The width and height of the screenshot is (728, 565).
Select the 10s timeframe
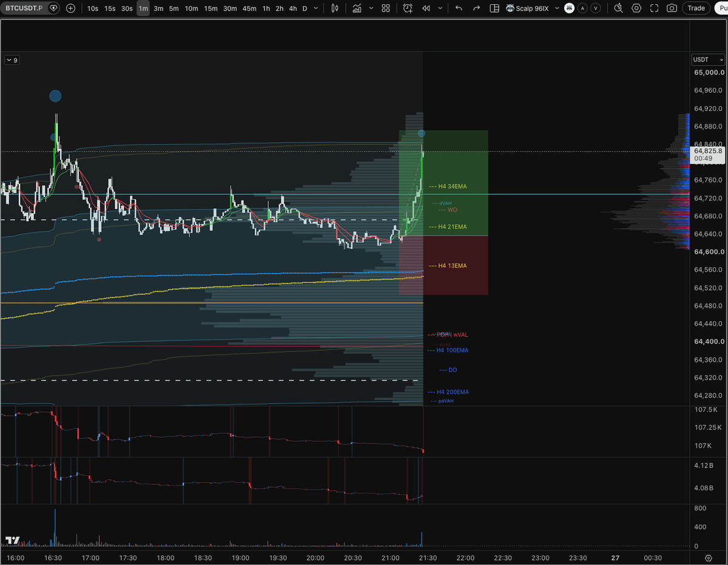pyautogui.click(x=93, y=8)
